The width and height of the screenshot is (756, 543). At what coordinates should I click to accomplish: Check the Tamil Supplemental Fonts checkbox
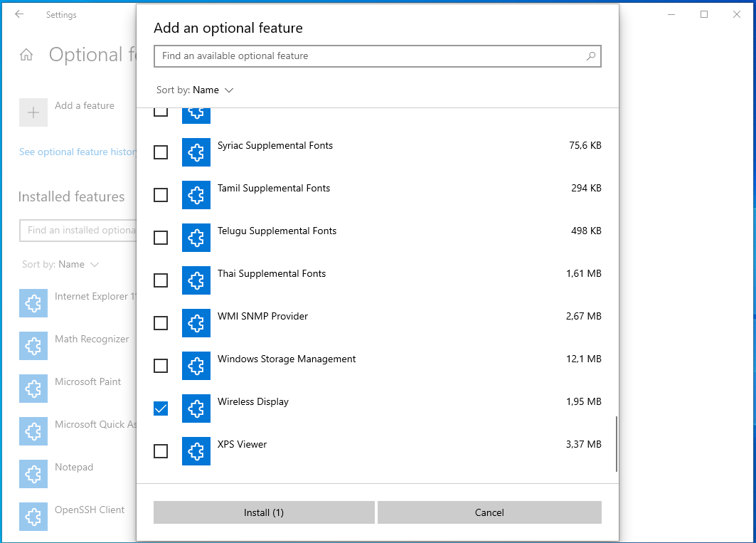(161, 195)
